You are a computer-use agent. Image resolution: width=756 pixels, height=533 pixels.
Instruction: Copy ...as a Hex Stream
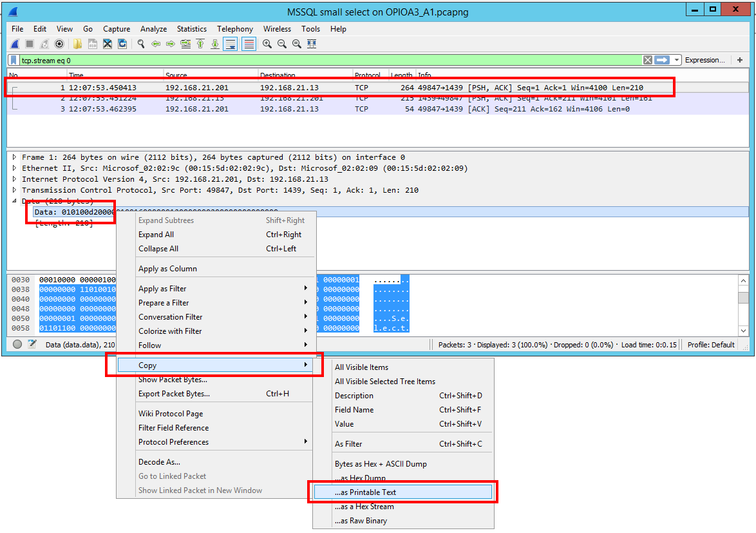403,507
